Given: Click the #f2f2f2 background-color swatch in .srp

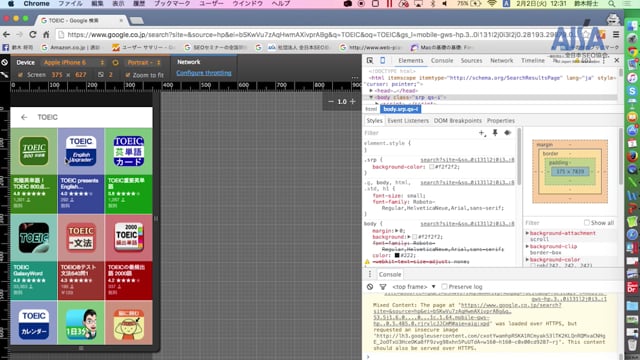Looking at the screenshot, I should click(x=431, y=167).
